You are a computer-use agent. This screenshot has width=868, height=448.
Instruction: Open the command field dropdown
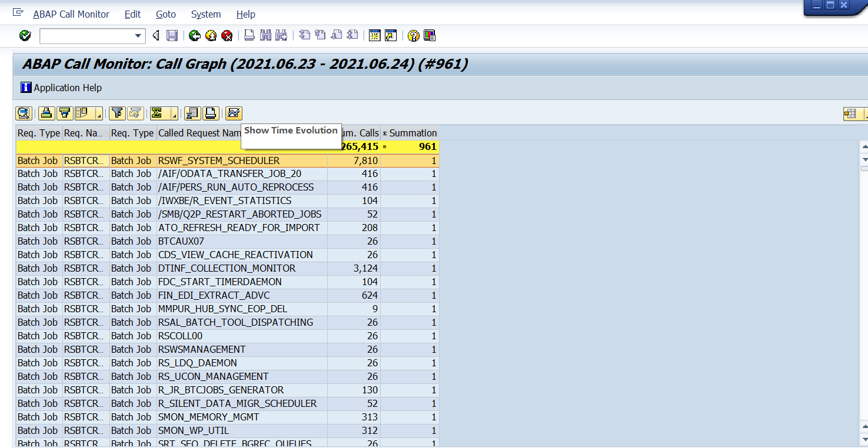pos(139,36)
